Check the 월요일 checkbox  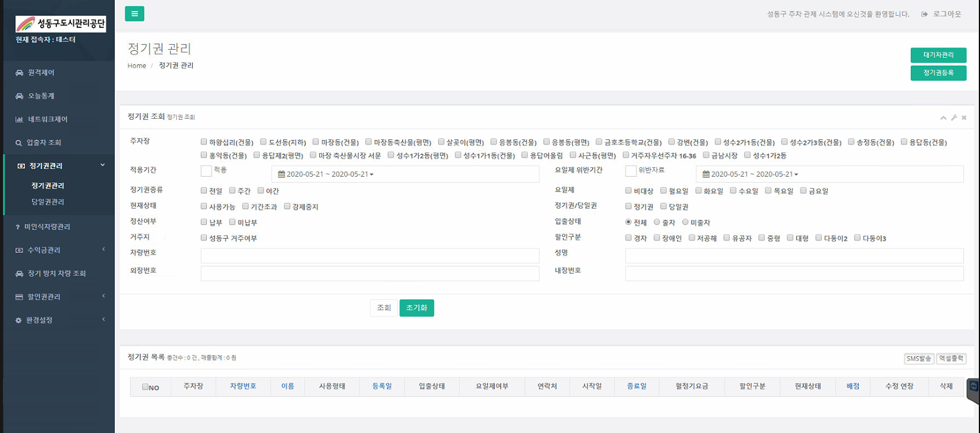coord(664,190)
